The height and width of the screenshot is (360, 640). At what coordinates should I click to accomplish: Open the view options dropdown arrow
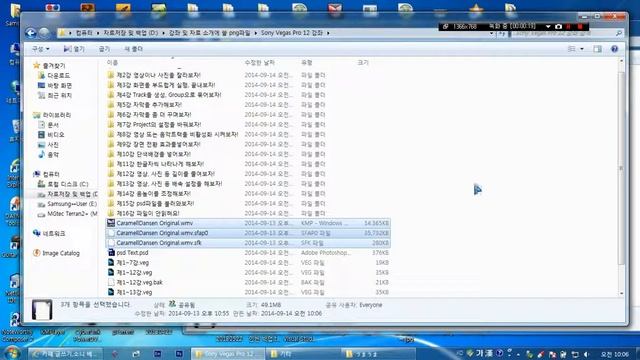582,49
